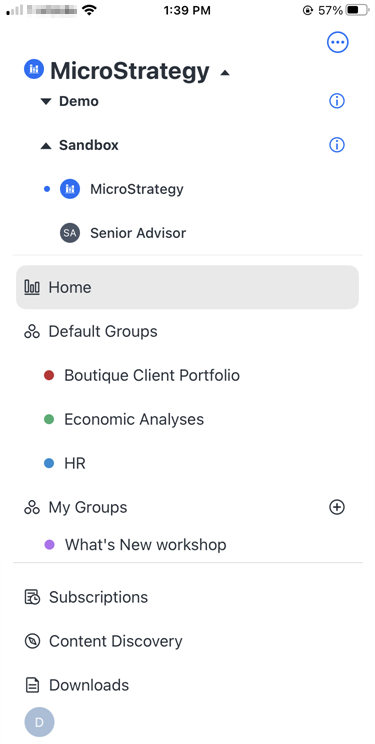Expand the Sandbox environment section
Image resolution: width=375 pixels, height=744 pixels.
(x=46, y=146)
